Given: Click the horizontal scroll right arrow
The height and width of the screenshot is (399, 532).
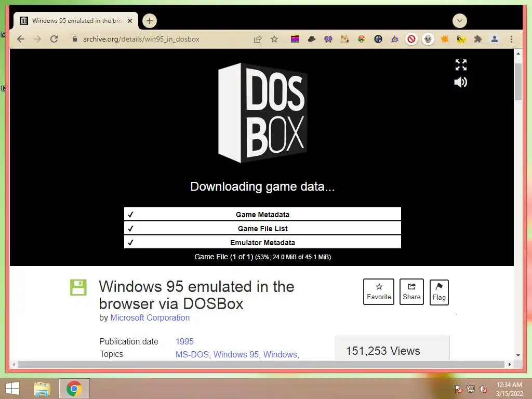Looking at the screenshot, I should pos(509,364).
